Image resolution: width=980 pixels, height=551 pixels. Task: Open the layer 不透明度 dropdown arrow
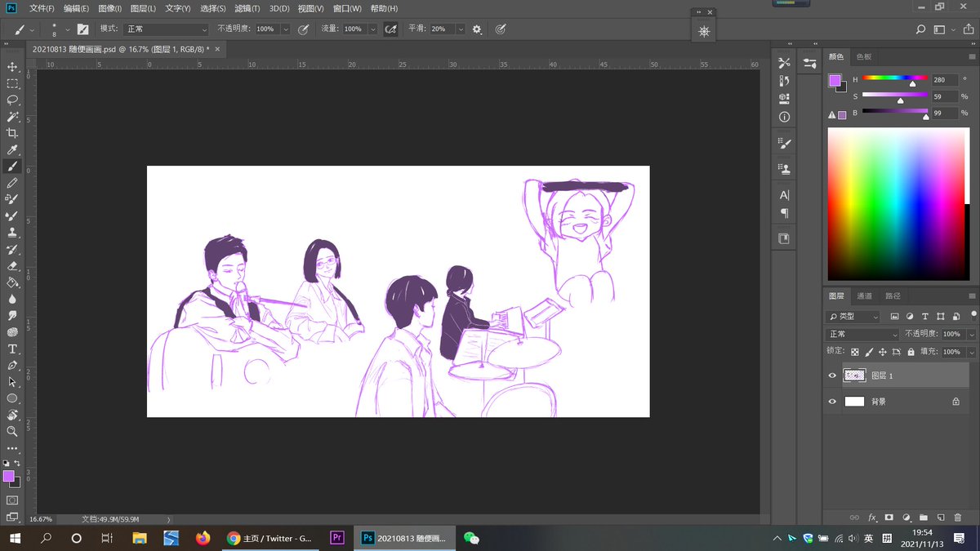tap(971, 334)
